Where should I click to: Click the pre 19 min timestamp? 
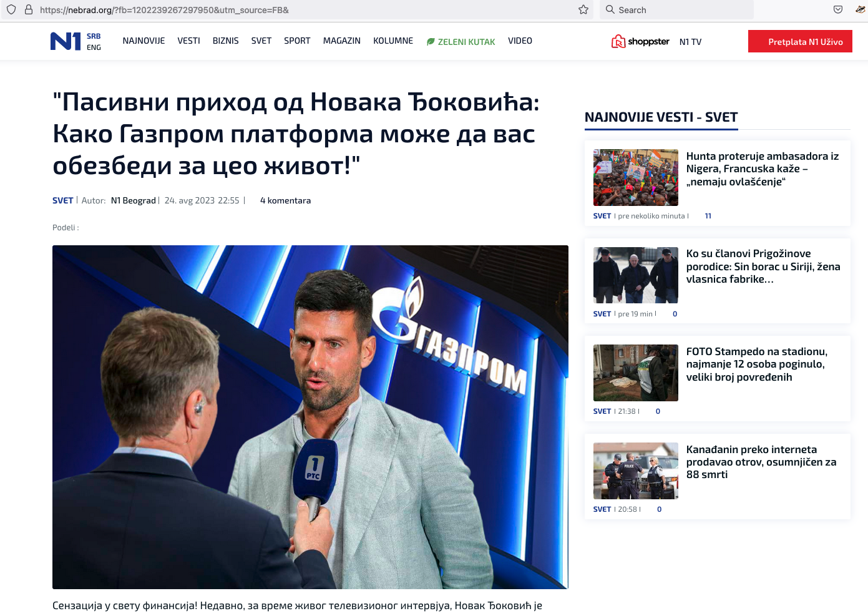click(x=635, y=314)
